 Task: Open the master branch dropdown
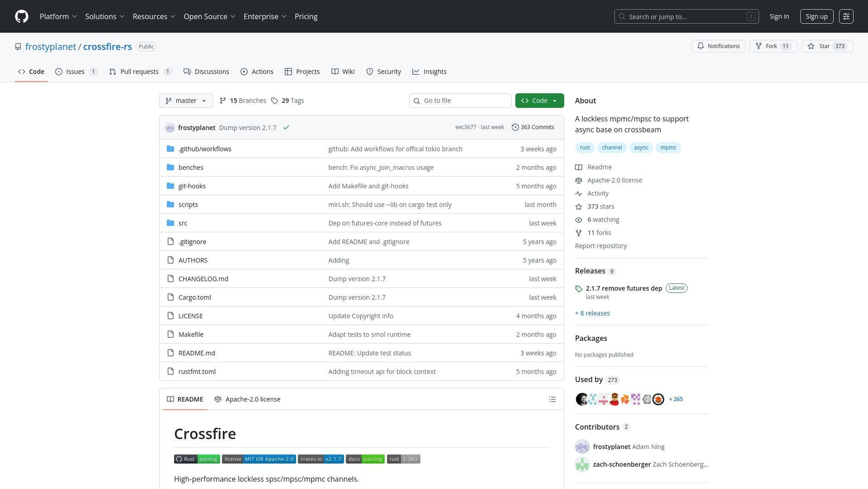point(186,101)
